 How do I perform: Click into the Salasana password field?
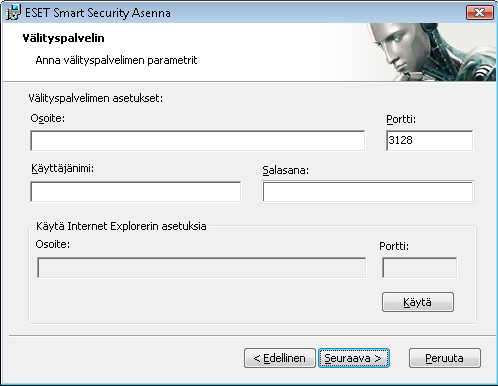368,192
